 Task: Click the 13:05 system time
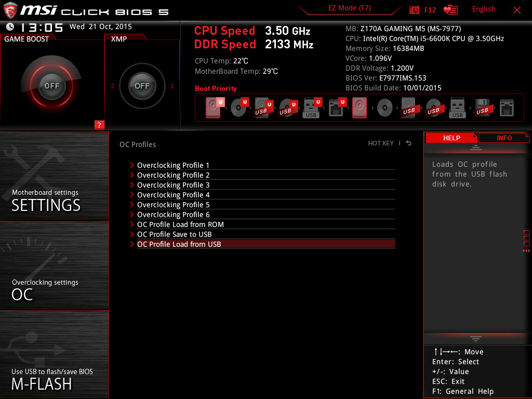point(42,27)
